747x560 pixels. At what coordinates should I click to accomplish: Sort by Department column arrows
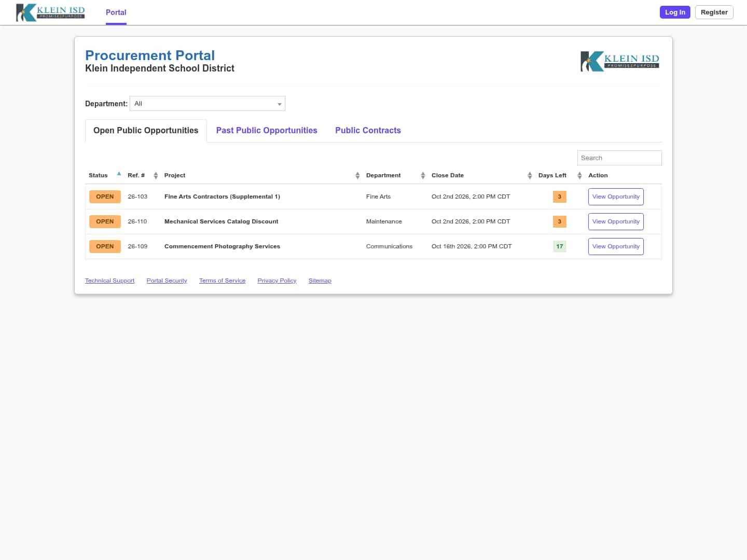423,176
